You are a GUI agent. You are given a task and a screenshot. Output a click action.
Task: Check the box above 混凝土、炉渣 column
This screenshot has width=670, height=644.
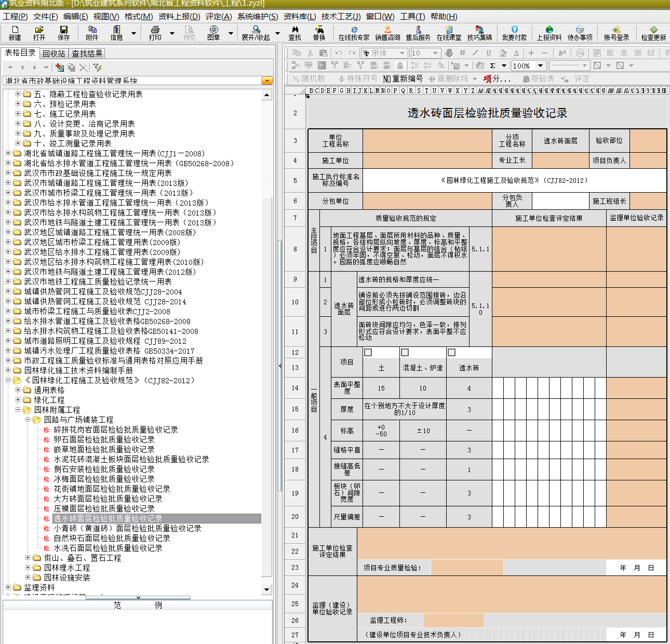[405, 352]
